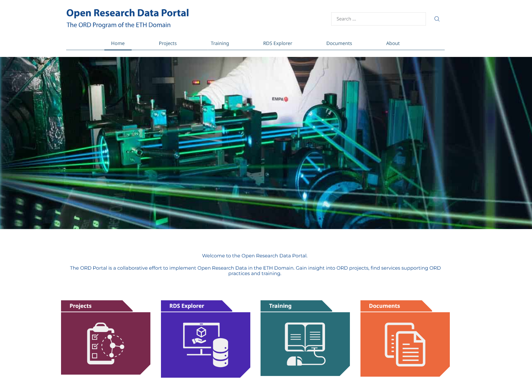Open the Documents stacked pages icon
This screenshot has height=392, width=532.
pos(405,344)
